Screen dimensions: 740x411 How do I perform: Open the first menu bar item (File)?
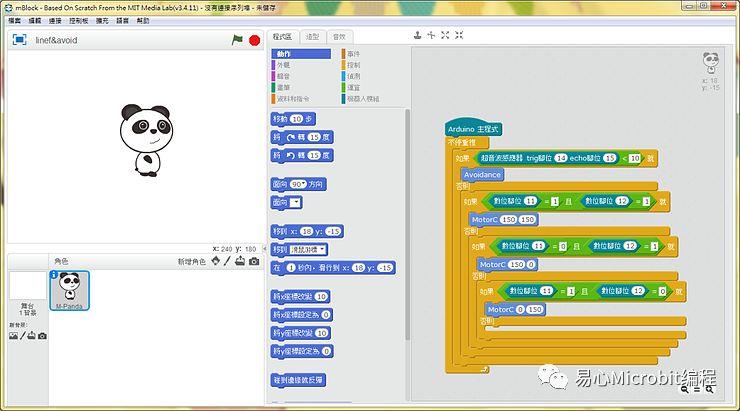coord(15,21)
